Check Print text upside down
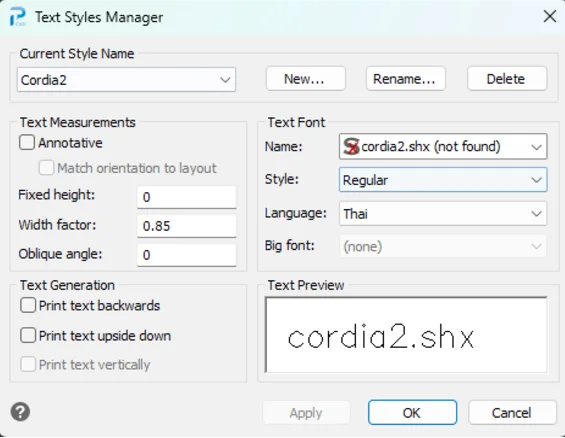 tap(28, 335)
